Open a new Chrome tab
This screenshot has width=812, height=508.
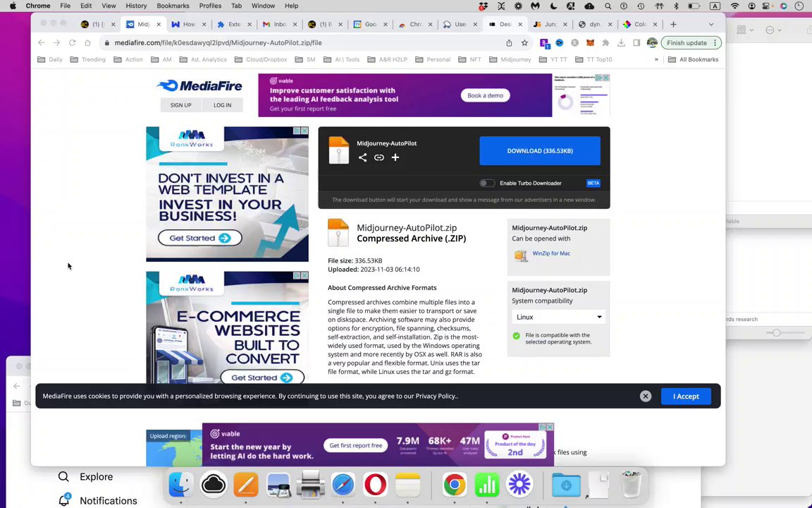[673, 25]
